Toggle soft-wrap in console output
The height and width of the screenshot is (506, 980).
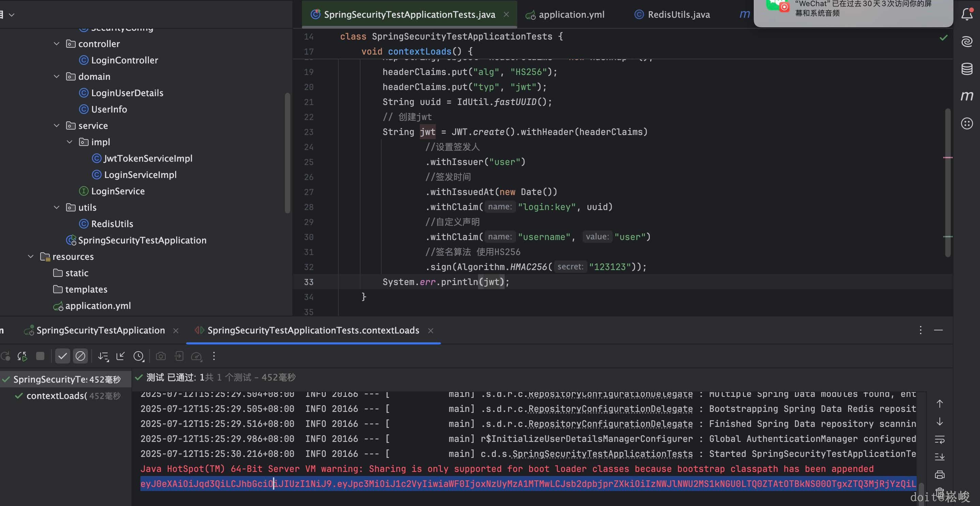coord(940,440)
